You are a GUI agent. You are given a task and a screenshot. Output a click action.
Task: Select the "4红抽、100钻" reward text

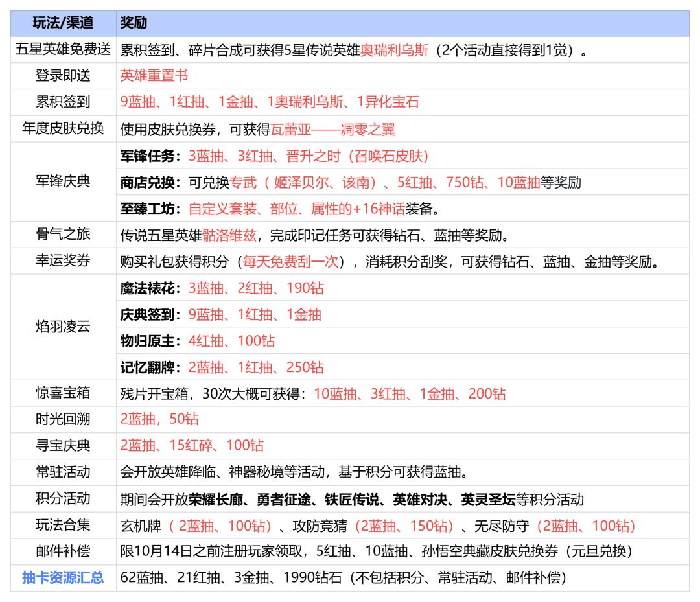point(231,341)
